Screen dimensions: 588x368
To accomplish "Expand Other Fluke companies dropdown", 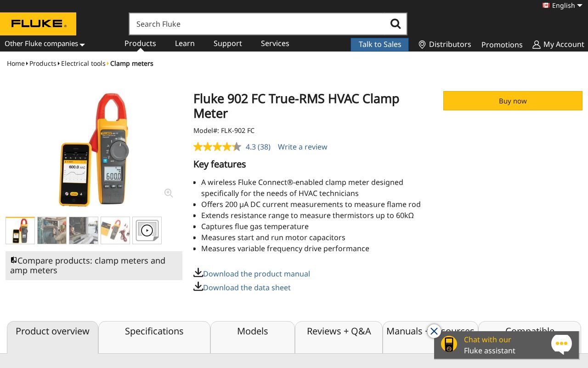I will 45,44.
